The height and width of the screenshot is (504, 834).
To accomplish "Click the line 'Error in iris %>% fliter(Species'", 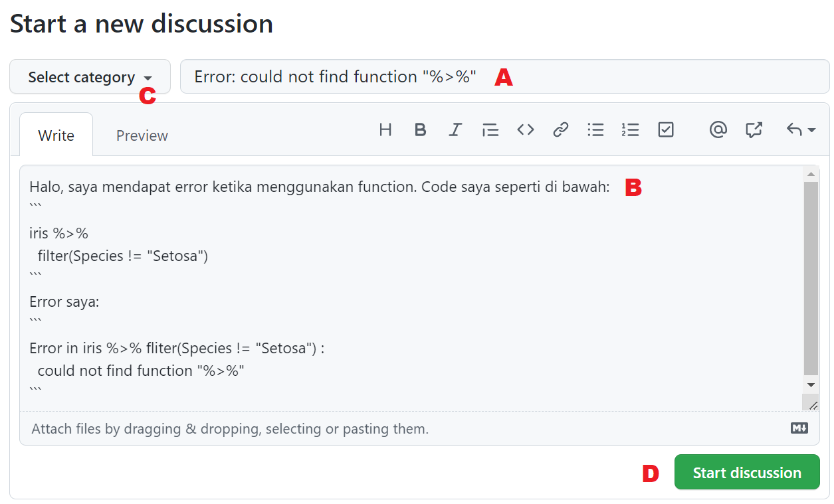I will tap(177, 348).
